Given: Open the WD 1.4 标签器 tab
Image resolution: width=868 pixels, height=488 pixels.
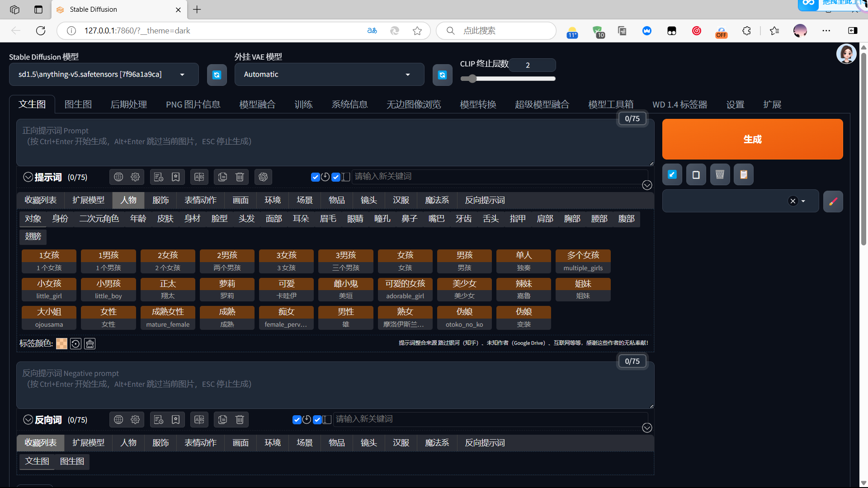Looking at the screenshot, I should click(680, 104).
